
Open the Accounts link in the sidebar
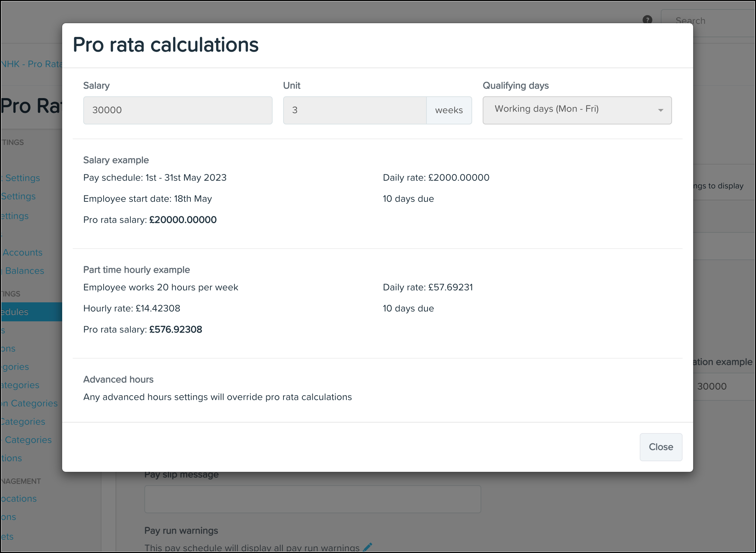click(22, 252)
